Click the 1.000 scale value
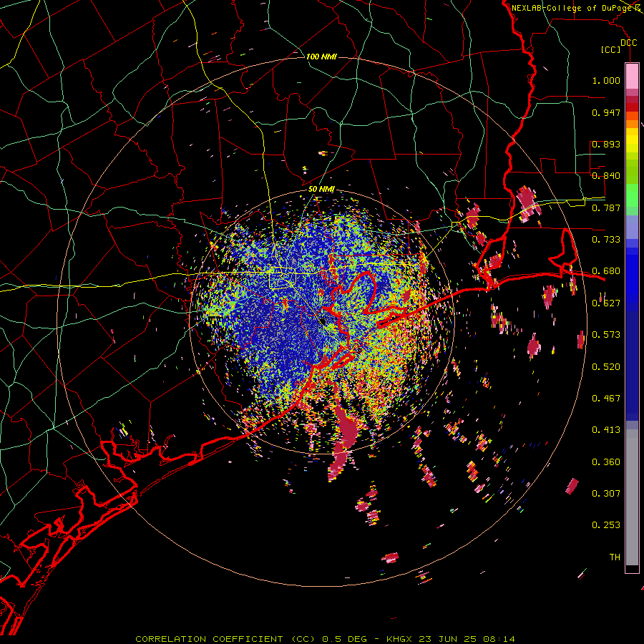Image resolution: width=644 pixels, height=644 pixels. 606,80
